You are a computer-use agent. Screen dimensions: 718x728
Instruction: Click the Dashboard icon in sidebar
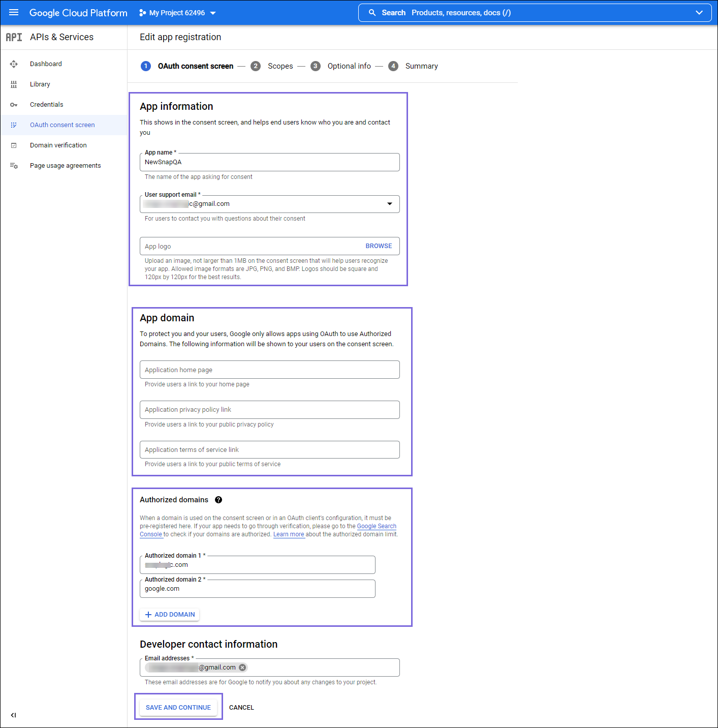point(14,64)
